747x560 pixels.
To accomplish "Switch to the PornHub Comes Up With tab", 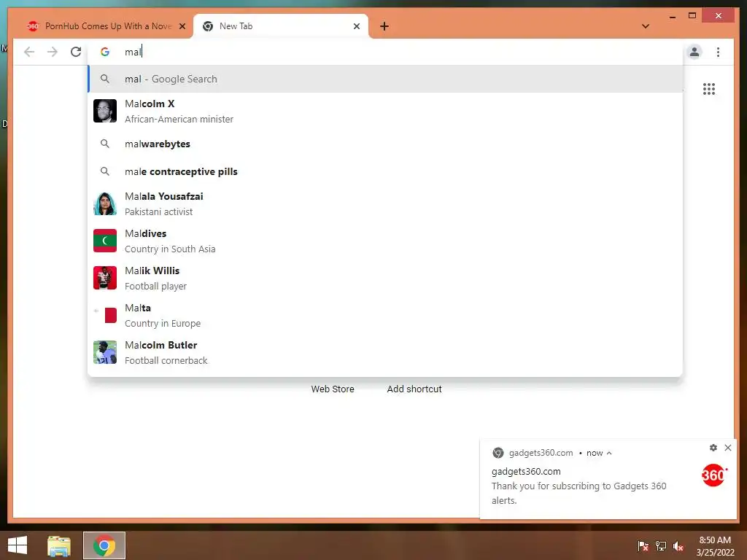I will [106, 26].
